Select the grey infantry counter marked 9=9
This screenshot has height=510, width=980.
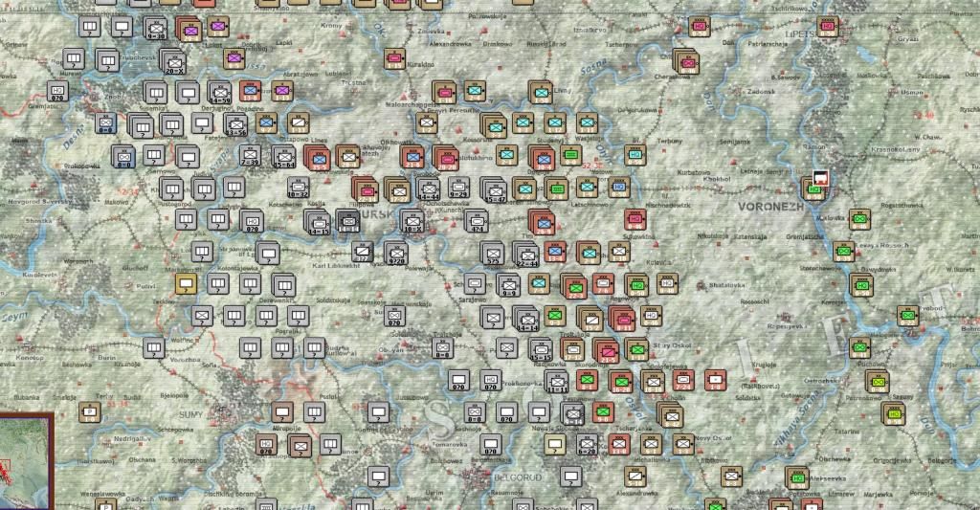(x=508, y=285)
